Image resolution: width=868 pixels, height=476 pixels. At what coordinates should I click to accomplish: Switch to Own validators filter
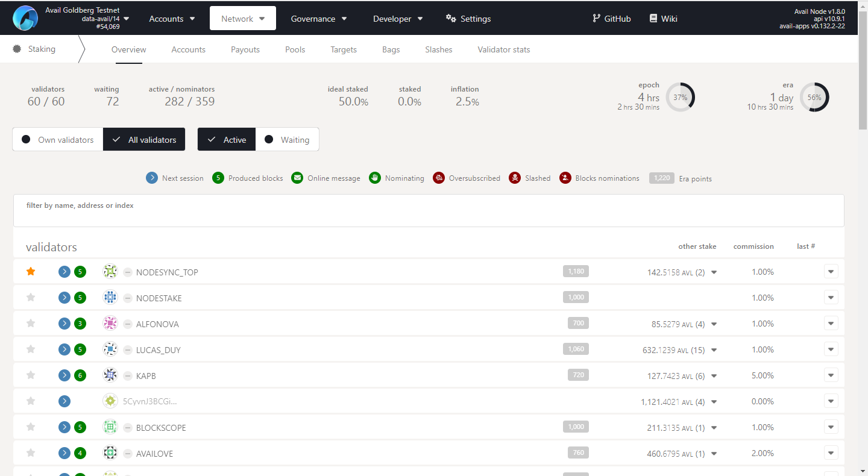[58, 140]
